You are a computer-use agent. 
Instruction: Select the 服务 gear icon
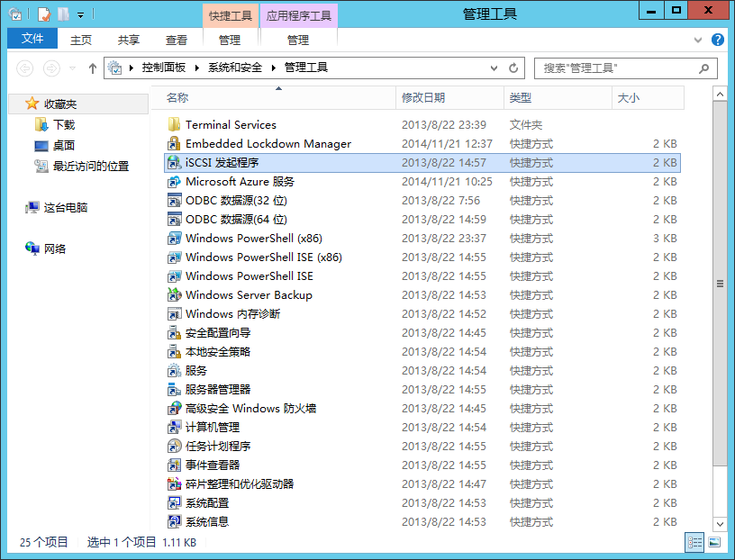point(174,370)
